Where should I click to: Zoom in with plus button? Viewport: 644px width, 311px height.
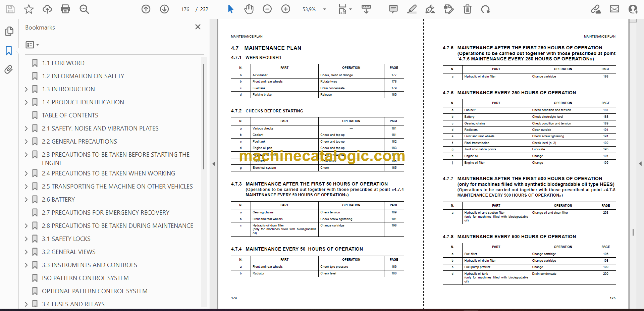pos(286,9)
